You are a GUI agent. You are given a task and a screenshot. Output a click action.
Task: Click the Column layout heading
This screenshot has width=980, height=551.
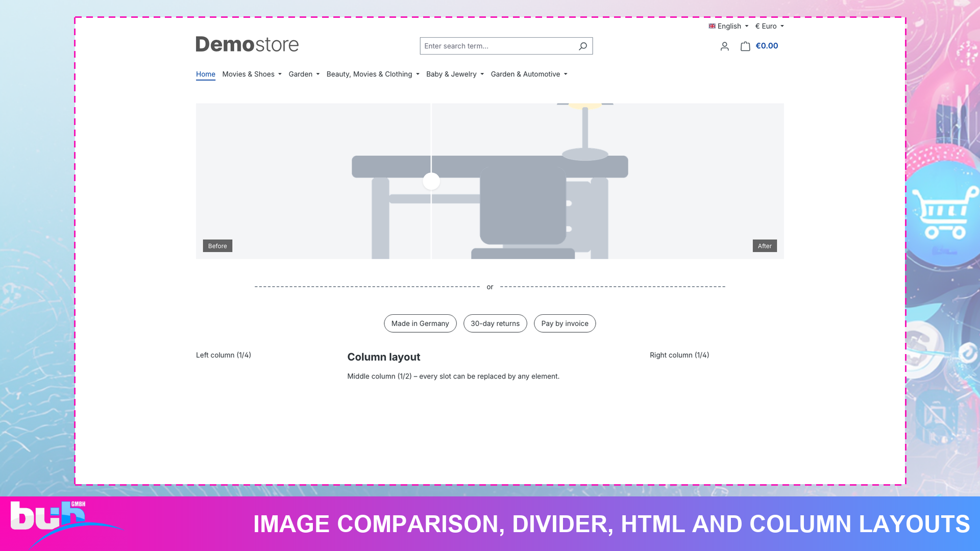pos(384,357)
